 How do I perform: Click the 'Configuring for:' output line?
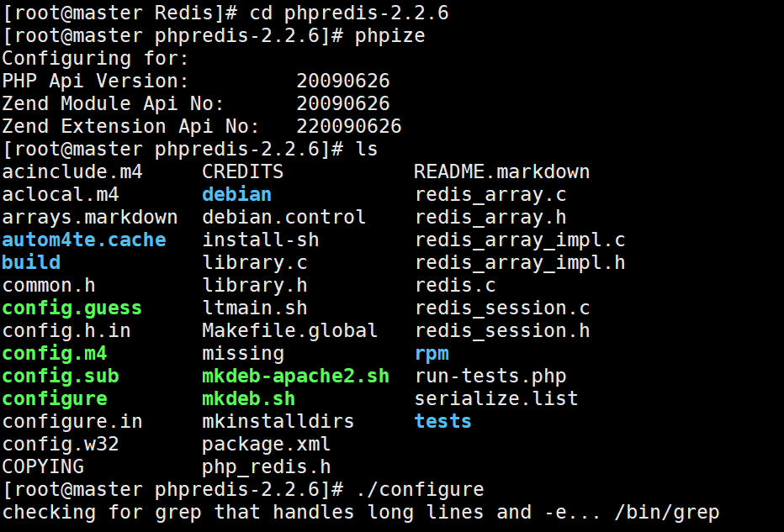pos(95,59)
